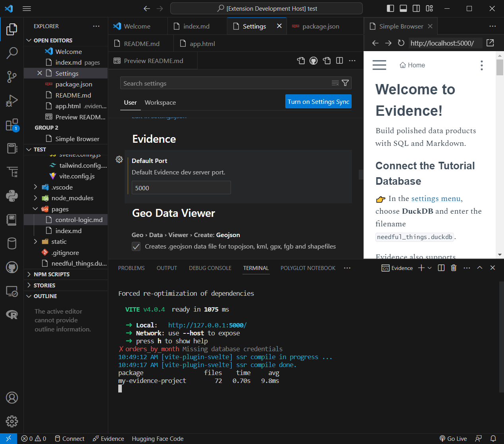Kill the Evidence terminal with the trash icon
504x444 pixels.
pos(454,268)
